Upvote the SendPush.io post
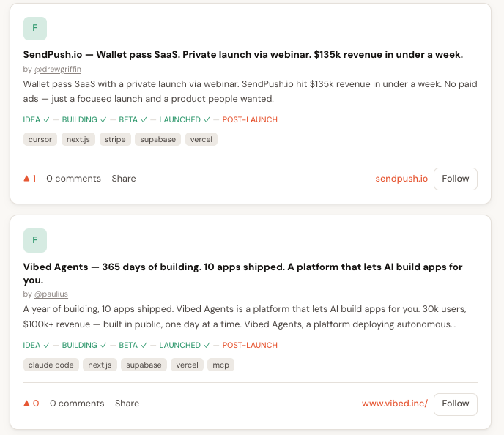 click(x=29, y=179)
